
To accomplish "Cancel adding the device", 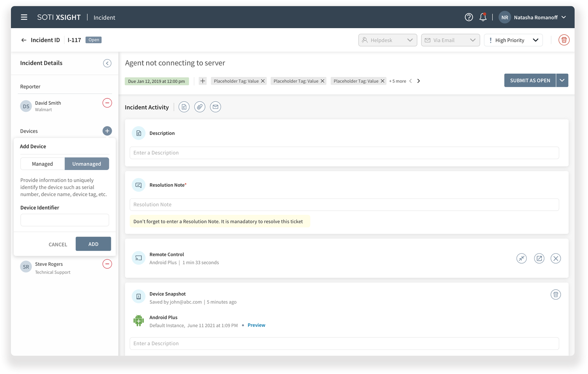I will point(58,244).
